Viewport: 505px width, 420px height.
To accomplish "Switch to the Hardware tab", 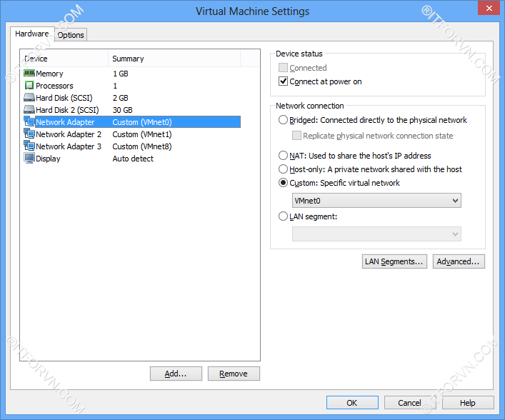I will [32, 34].
